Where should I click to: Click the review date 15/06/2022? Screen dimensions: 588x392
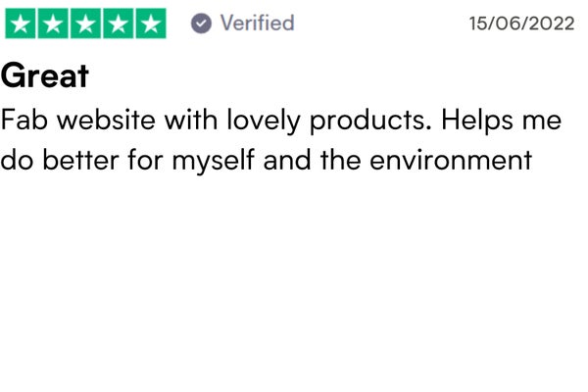[522, 24]
